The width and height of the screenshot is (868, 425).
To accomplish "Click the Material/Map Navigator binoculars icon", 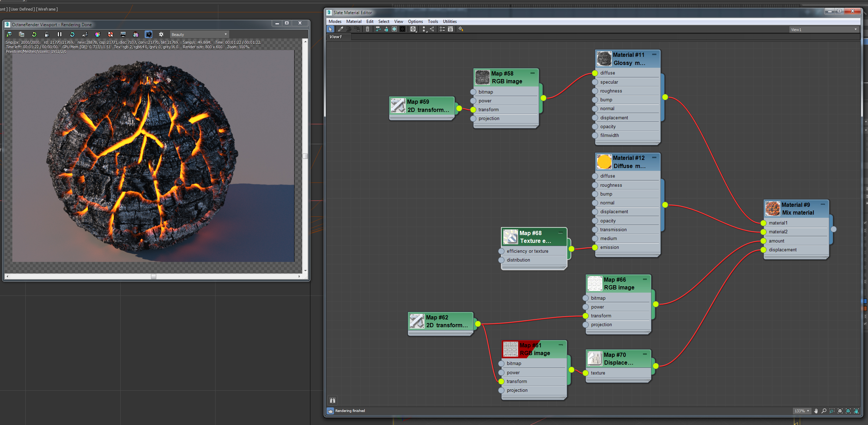I will [332, 400].
